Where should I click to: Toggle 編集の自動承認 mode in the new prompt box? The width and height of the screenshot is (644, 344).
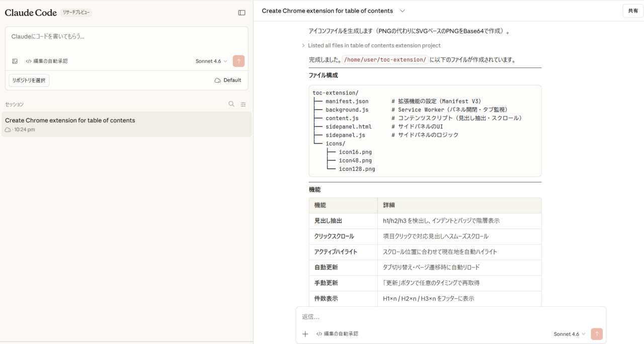click(46, 61)
